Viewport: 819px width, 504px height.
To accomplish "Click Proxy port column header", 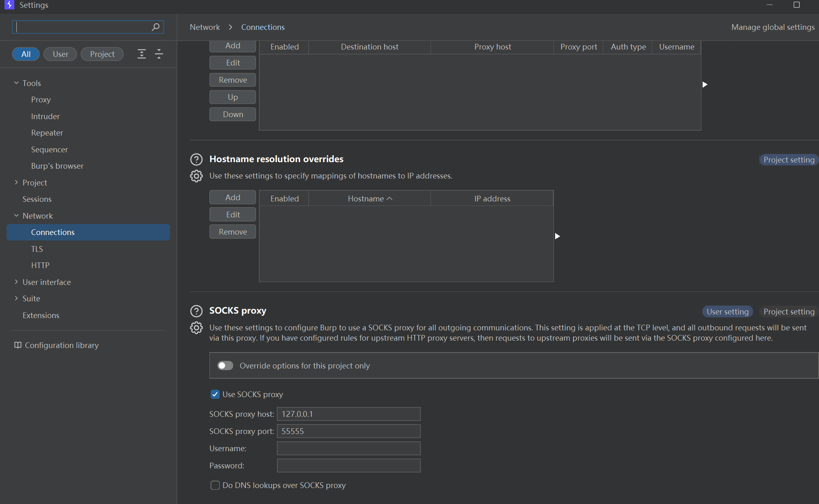I will (579, 47).
